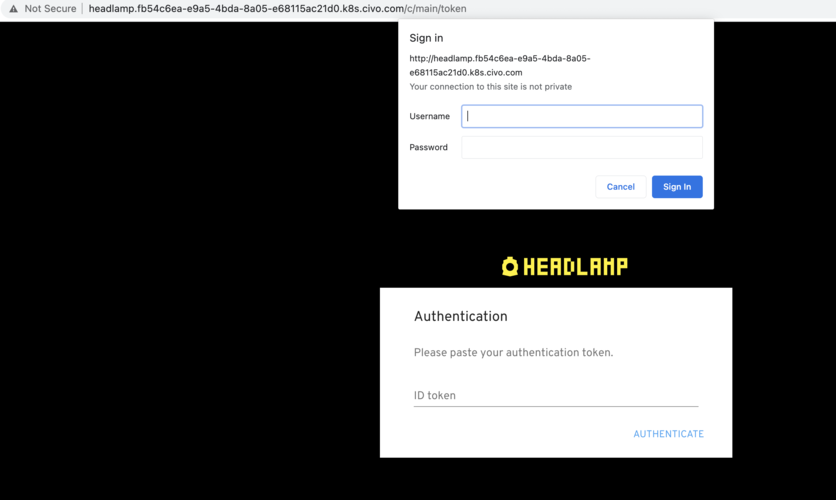Click the 'Authentication' heading
The width and height of the screenshot is (836, 500).
coord(461,316)
